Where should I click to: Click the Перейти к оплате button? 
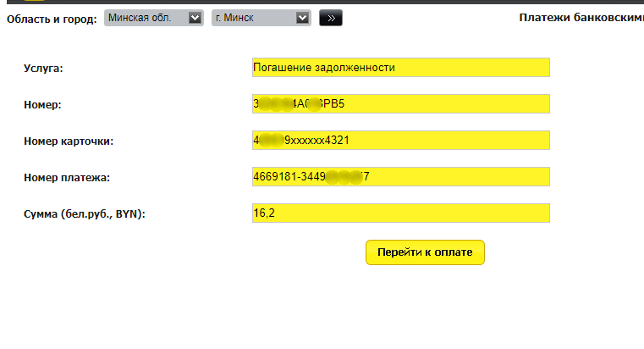pyautogui.click(x=425, y=252)
